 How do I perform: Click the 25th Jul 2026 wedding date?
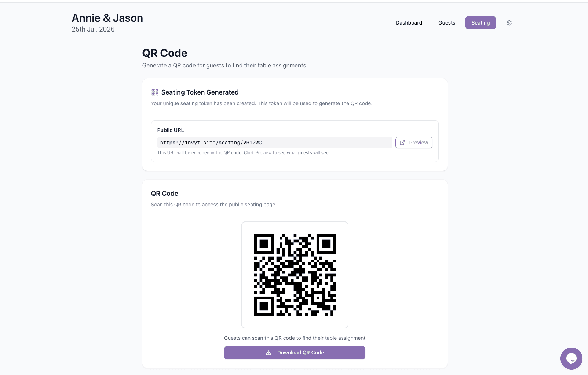click(93, 29)
